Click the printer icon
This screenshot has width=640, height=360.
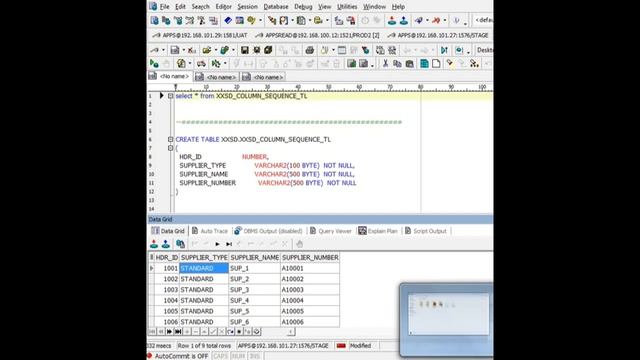click(310, 50)
